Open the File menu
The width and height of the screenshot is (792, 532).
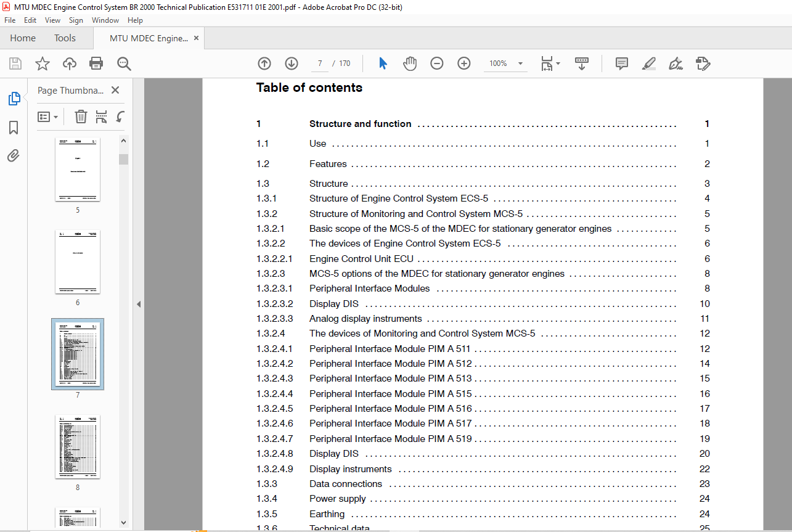click(x=10, y=20)
